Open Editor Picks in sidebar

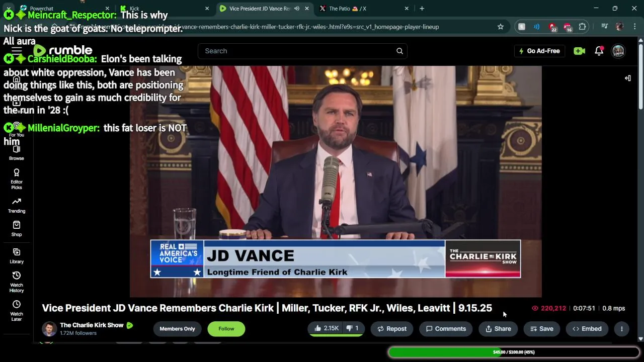[16, 178]
